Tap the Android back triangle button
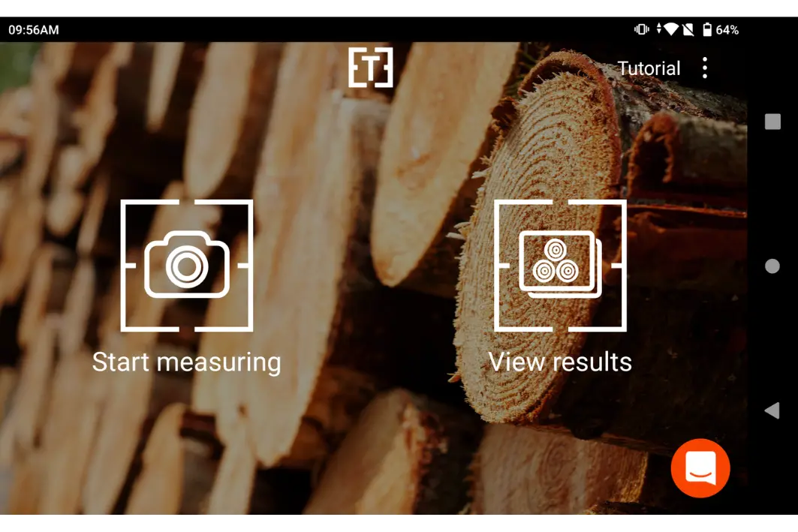798x532 pixels. (772, 410)
